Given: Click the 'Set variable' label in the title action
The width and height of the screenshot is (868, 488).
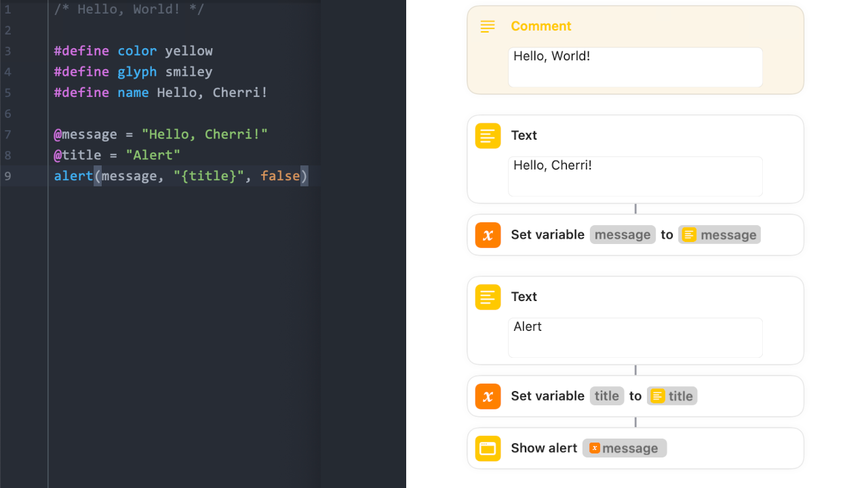Looking at the screenshot, I should pos(547,396).
